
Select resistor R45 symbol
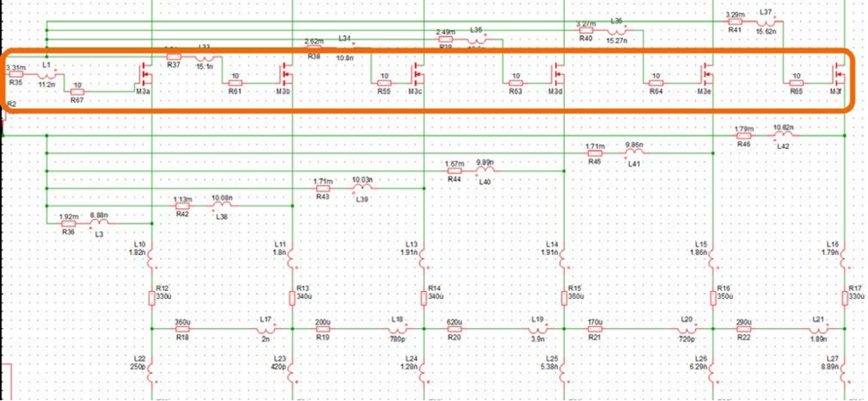[x=595, y=153]
